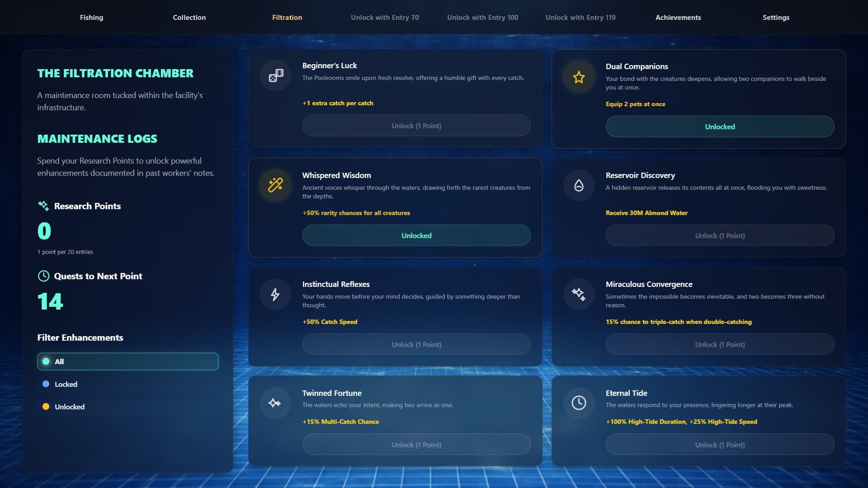Click the Twinned Fortune sparkle icon

(275, 403)
